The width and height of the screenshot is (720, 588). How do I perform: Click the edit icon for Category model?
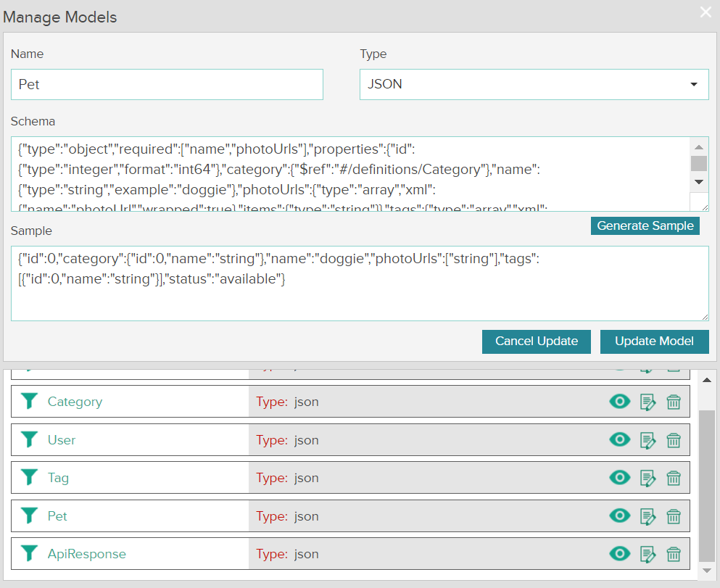(x=647, y=402)
